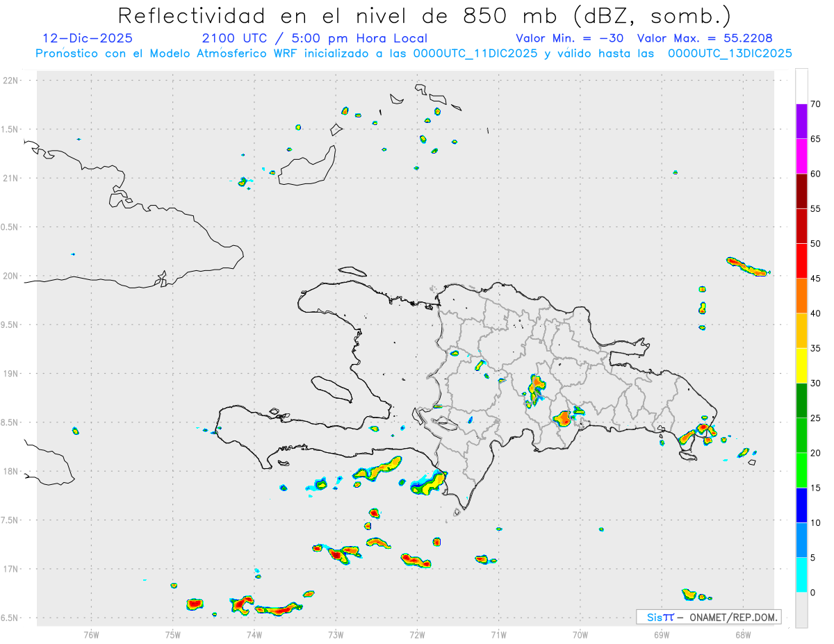Click the "68W" longitude axis label
834x644 pixels.
click(743, 634)
